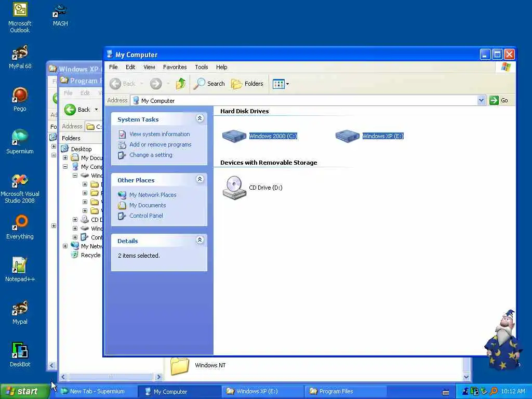Click the Up folder toolbar icon

[180, 84]
